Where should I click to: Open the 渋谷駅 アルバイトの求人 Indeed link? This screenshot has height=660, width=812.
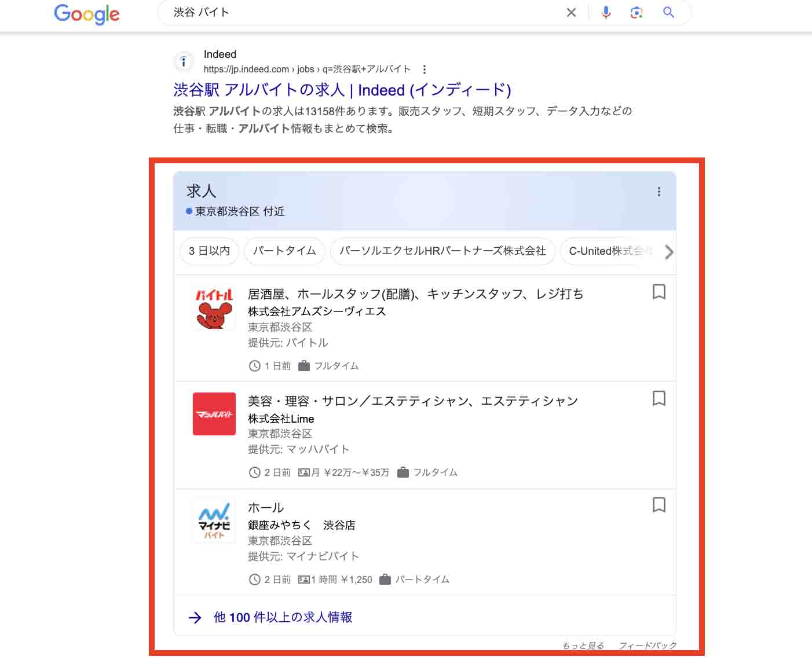click(342, 90)
